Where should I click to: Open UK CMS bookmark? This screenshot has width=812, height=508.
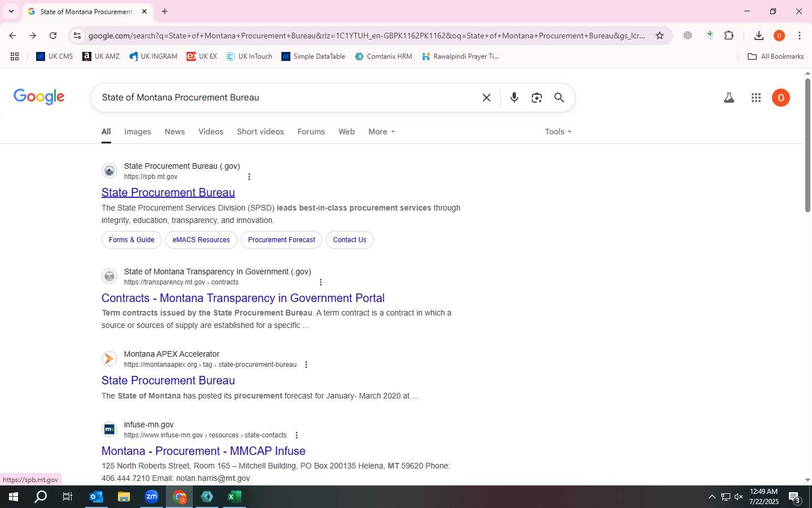(55, 56)
